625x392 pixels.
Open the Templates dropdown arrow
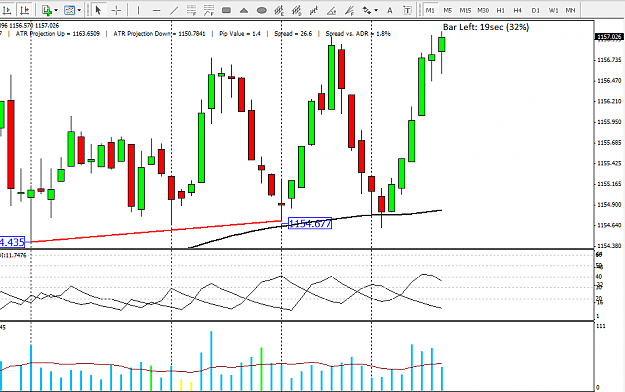(79, 10)
